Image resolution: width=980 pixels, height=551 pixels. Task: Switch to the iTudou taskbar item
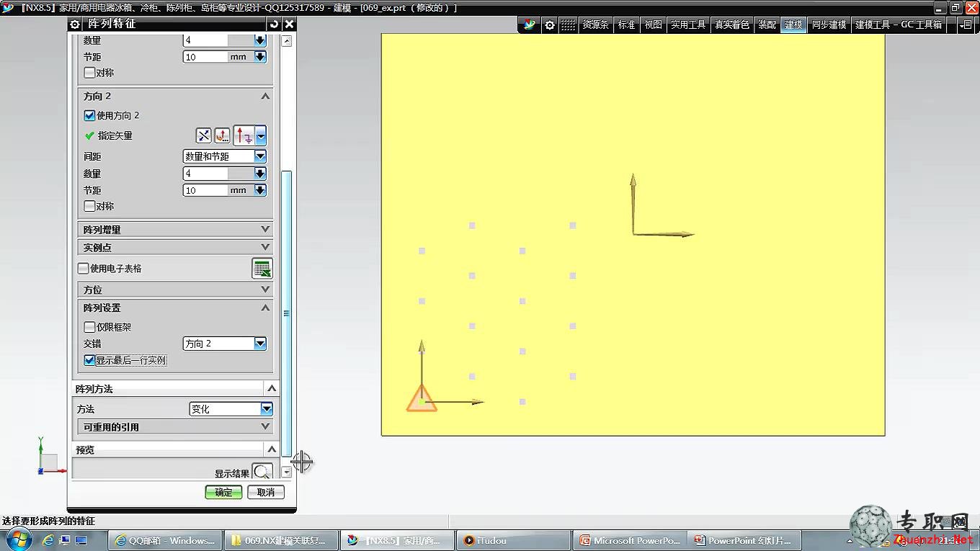tap(514, 540)
